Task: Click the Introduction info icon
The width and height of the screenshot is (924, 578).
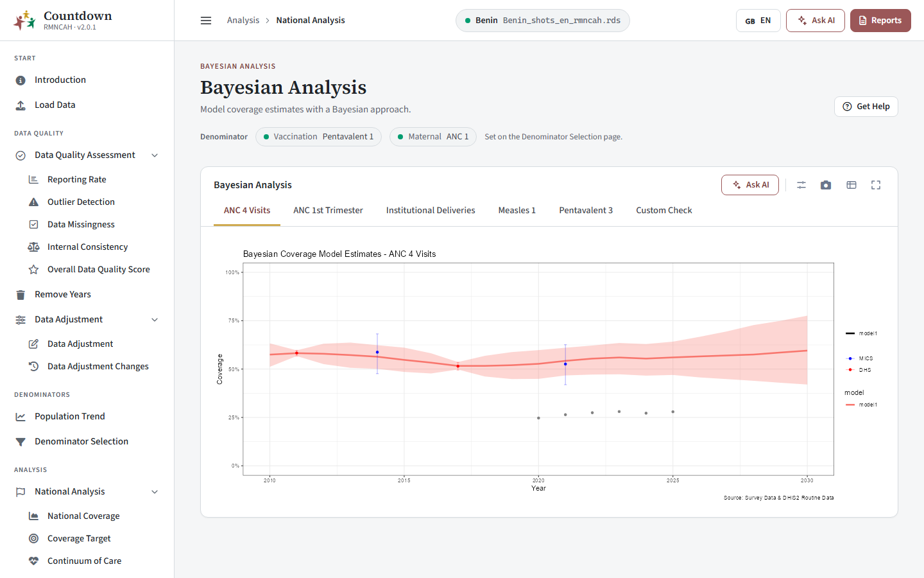Action: coord(21,80)
